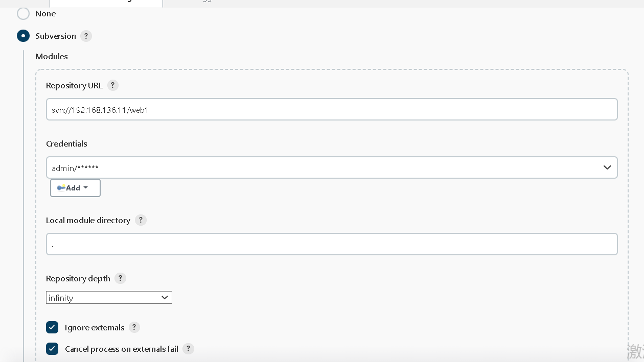Click inside the Local module directory field
644x362 pixels.
click(x=332, y=244)
